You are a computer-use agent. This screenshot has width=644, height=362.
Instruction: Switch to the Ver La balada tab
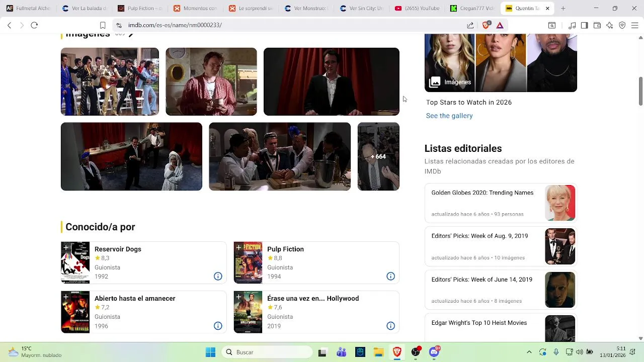84,8
